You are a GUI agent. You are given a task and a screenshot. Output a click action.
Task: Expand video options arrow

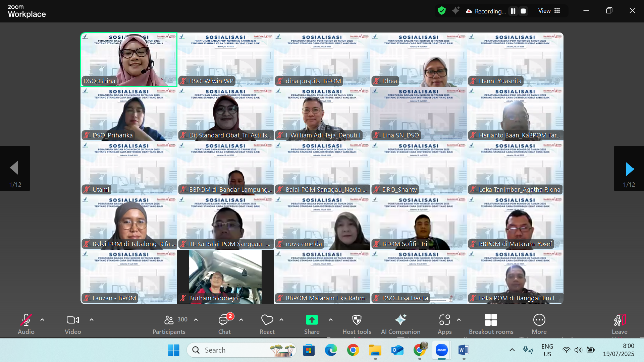point(92,320)
